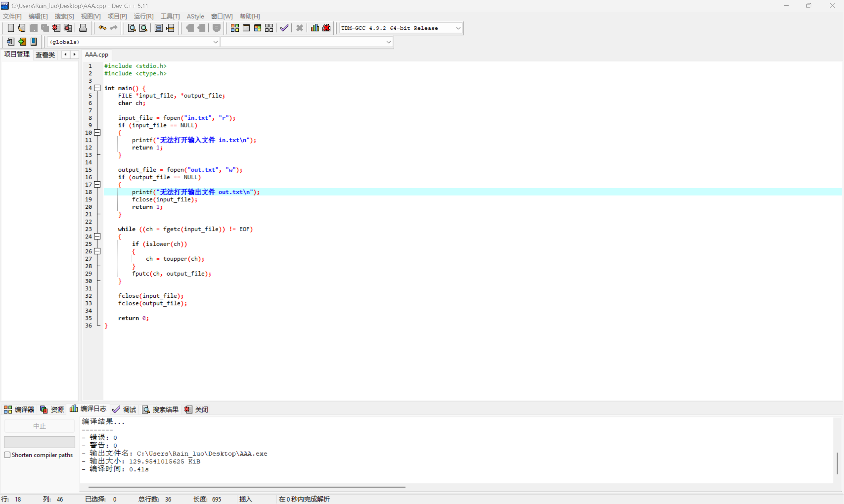Open the Profile Analysis bar chart icon

pos(315,28)
